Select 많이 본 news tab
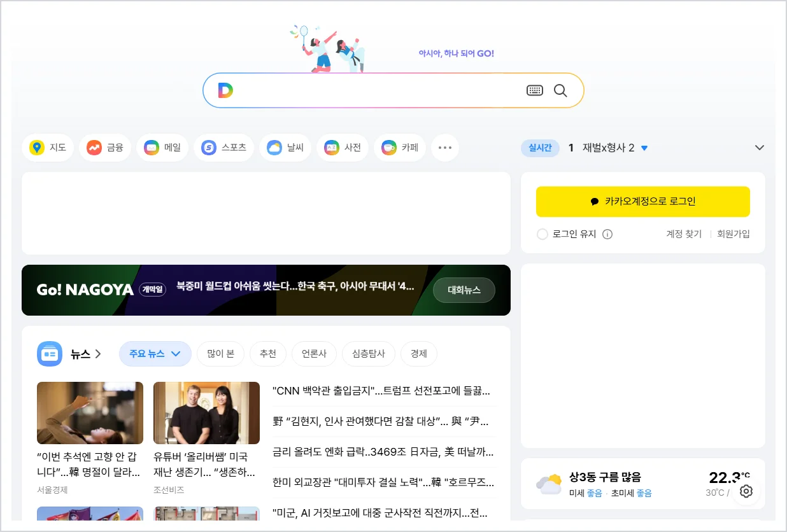 [x=221, y=354]
